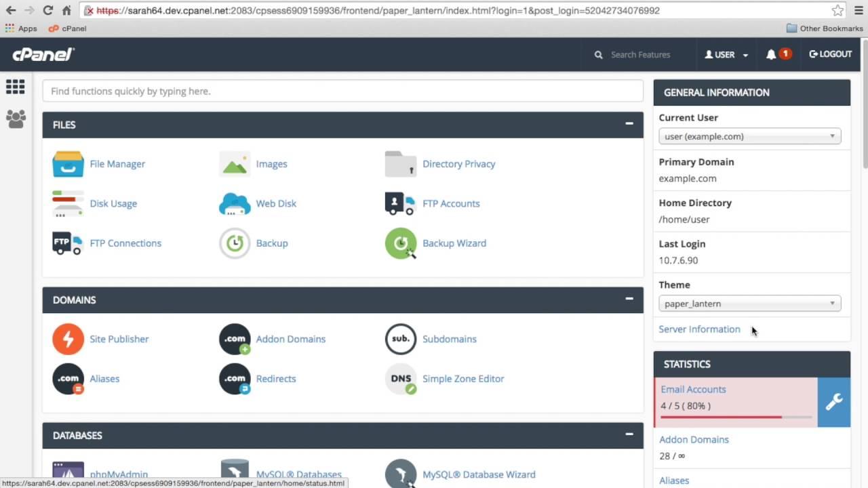The image size is (868, 488).
Task: Bookmark page with the star icon
Action: [838, 10]
